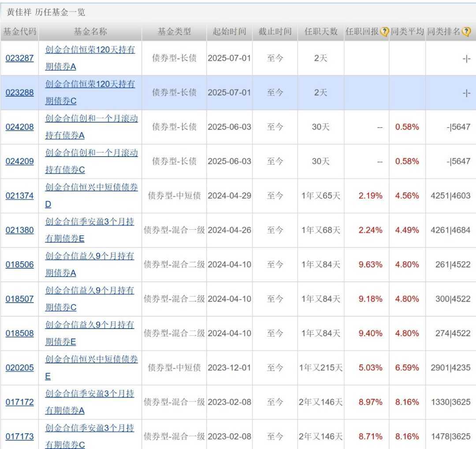This screenshot has height=449, width=476.
Task: Click the 任职天数 column header
Action: (x=321, y=32)
